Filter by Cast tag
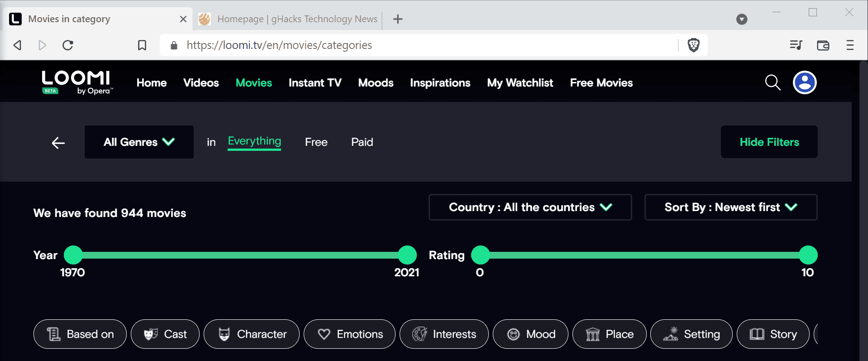868x361 pixels. [x=165, y=334]
